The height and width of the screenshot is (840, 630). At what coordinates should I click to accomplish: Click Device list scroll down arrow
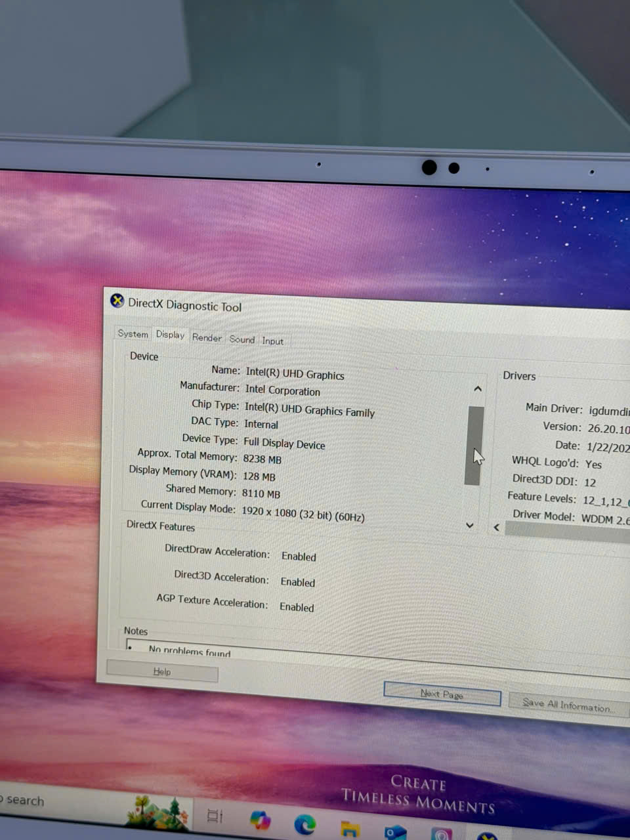point(470,525)
